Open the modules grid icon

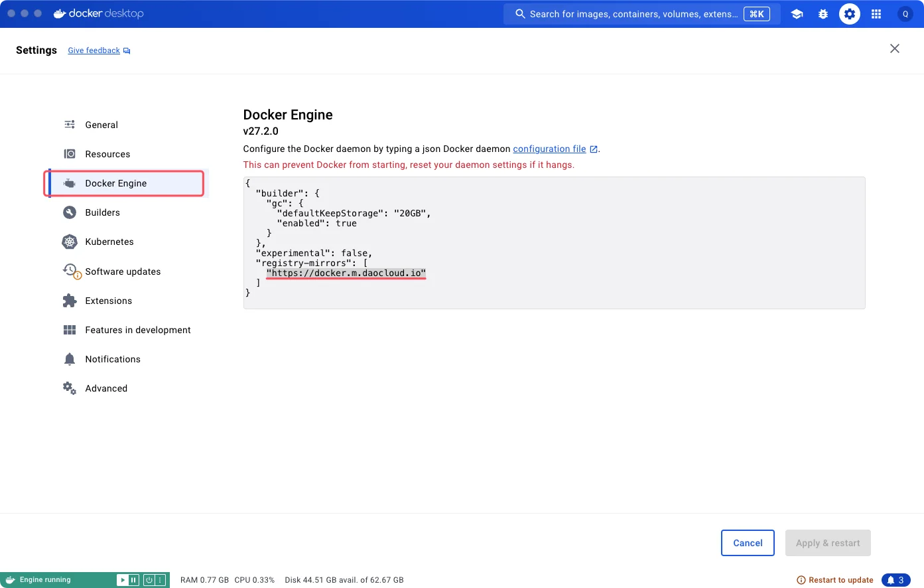coord(876,13)
